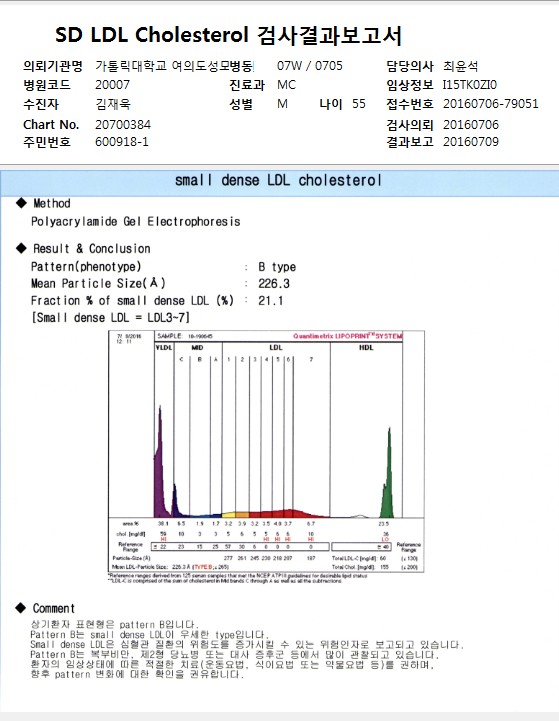Click the patient name 김재욱
Viewport: 559px width, 721px height.
113,104
